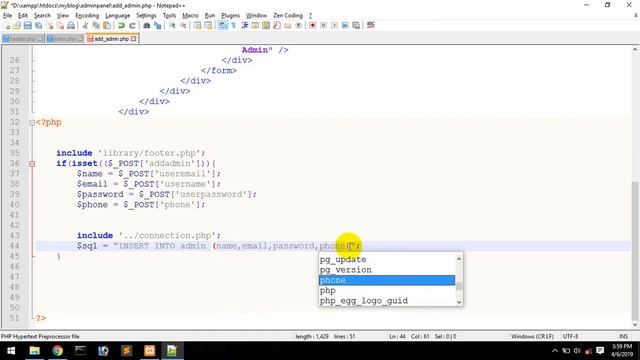Choose 'php' from autocomplete list
The height and width of the screenshot is (360, 640).
pos(387,291)
